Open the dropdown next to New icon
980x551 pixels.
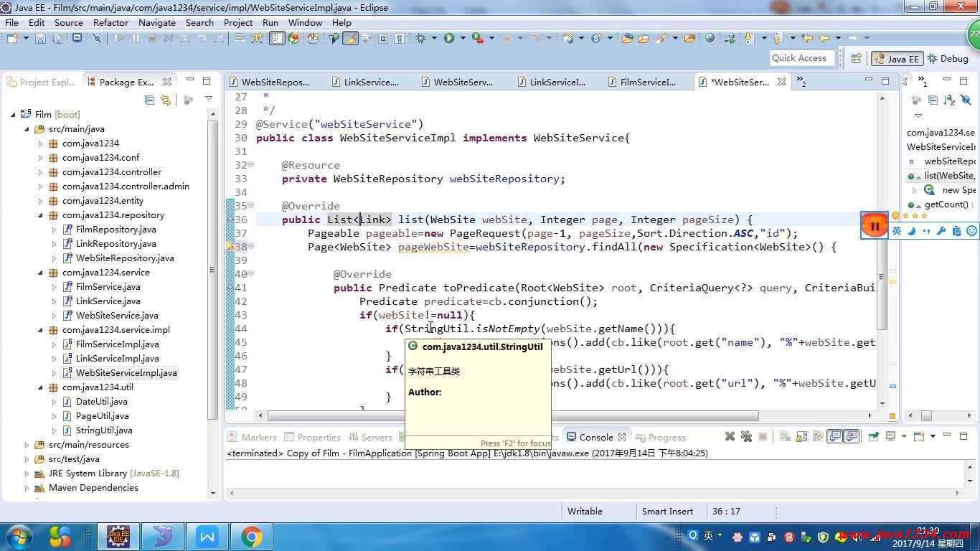click(x=26, y=38)
